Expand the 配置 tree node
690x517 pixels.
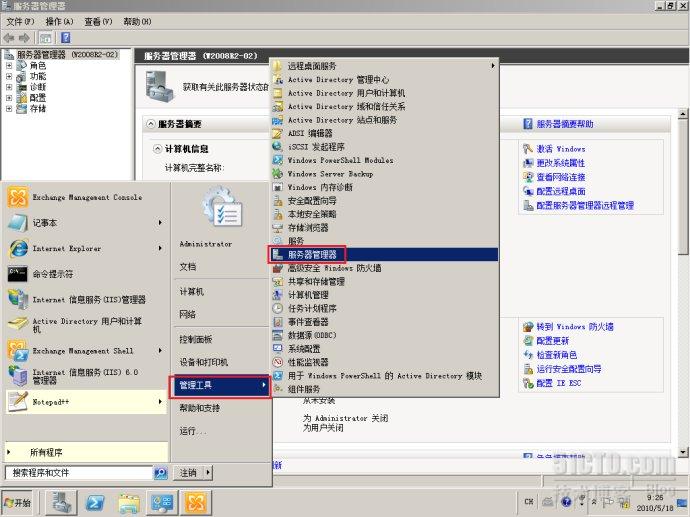pyautogui.click(x=9, y=98)
